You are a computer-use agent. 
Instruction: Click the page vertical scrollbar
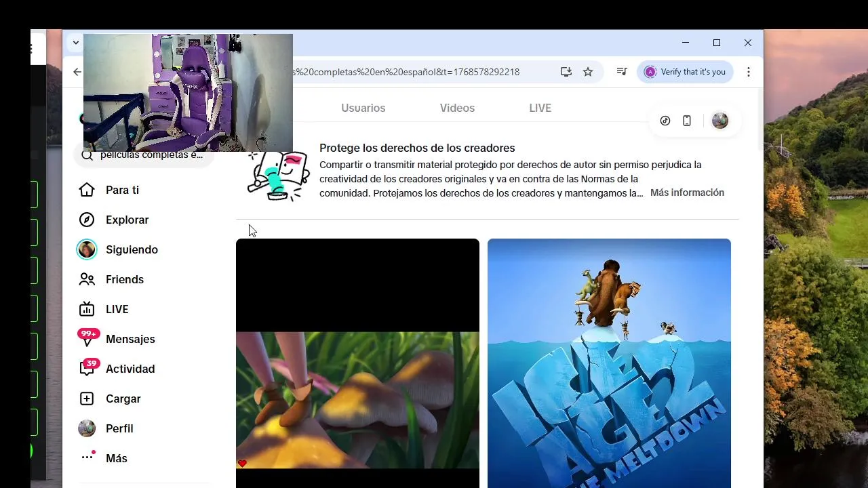coord(759,119)
